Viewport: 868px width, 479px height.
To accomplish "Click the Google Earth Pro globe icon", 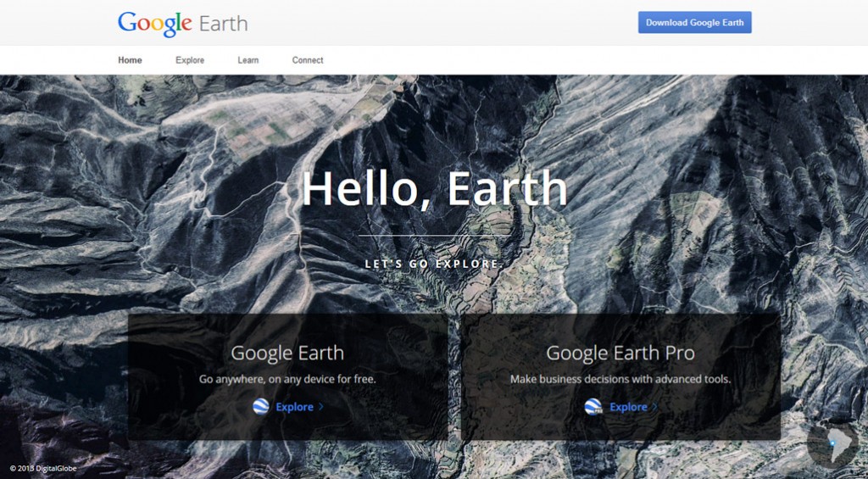I will tap(593, 406).
